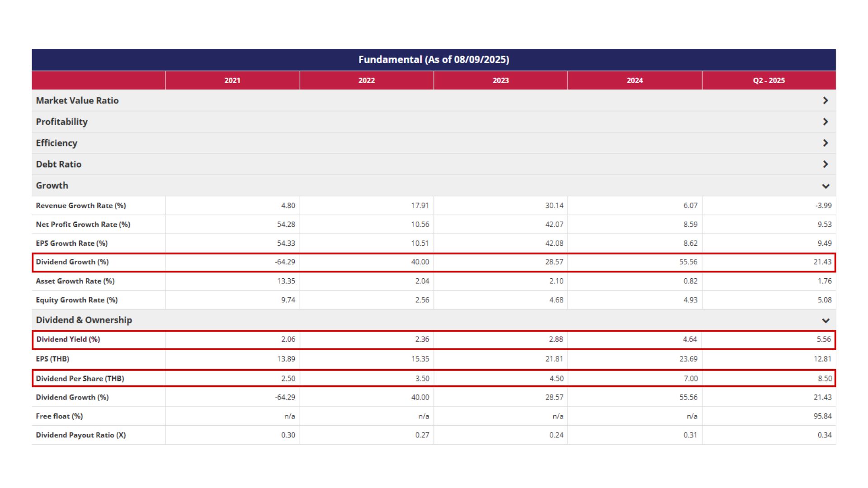This screenshot has height=488, width=868.
Task: Expand the Profitability section arrow
Action: tap(825, 122)
